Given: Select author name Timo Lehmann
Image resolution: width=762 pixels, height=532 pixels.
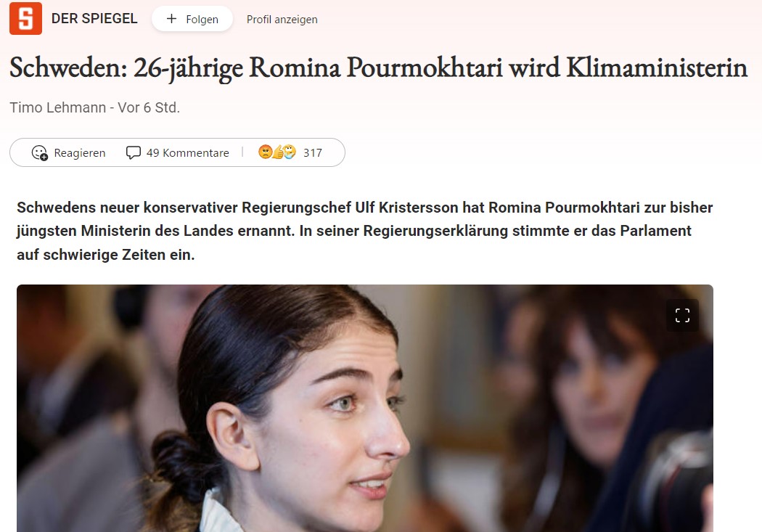Looking at the screenshot, I should click(58, 107).
